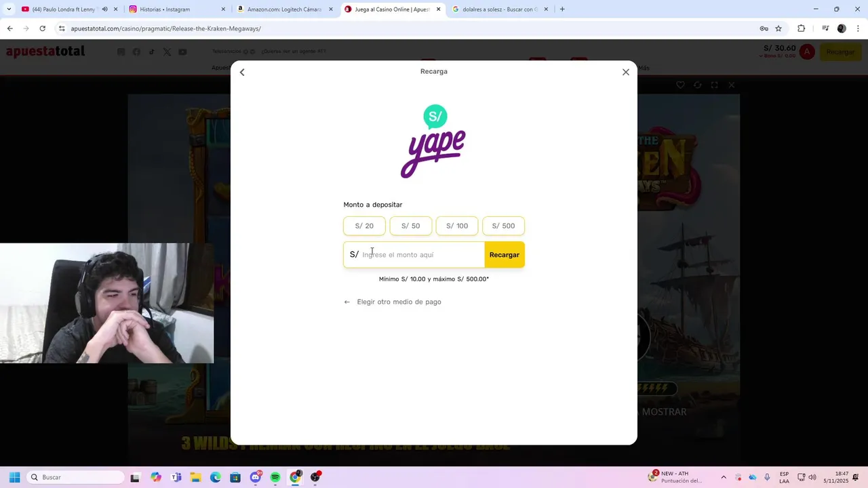The image size is (868, 488).
Task: Click the taskbar Buscar search box
Action: (x=76, y=477)
